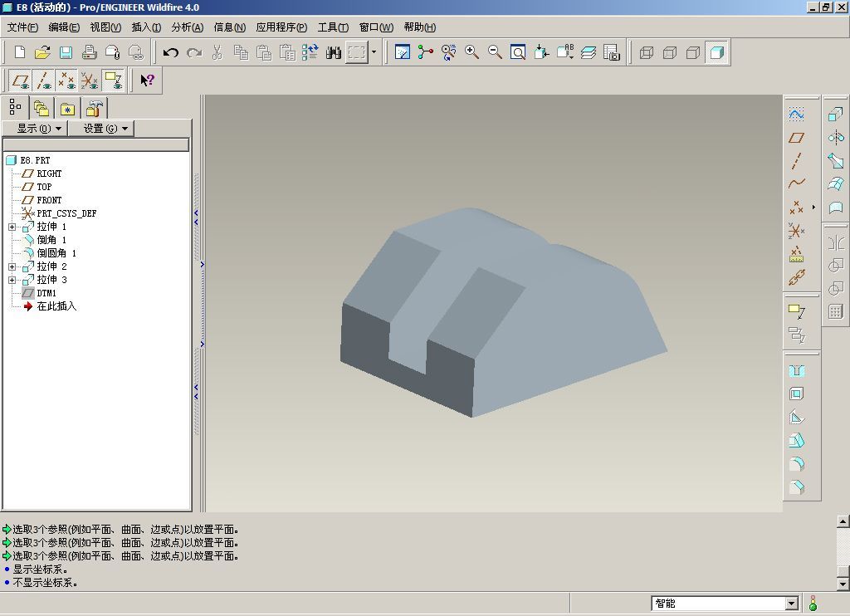This screenshot has width=850, height=616.
Task: Click message area scrollbar down arrow
Action: tap(843, 584)
